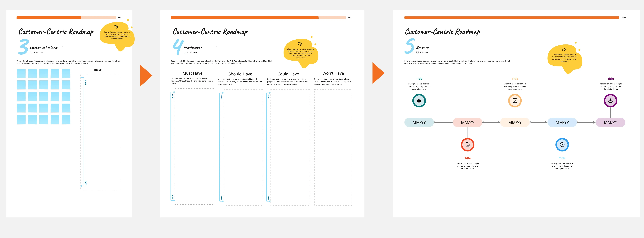Select the bottom-right blue sticky note

coord(66,120)
